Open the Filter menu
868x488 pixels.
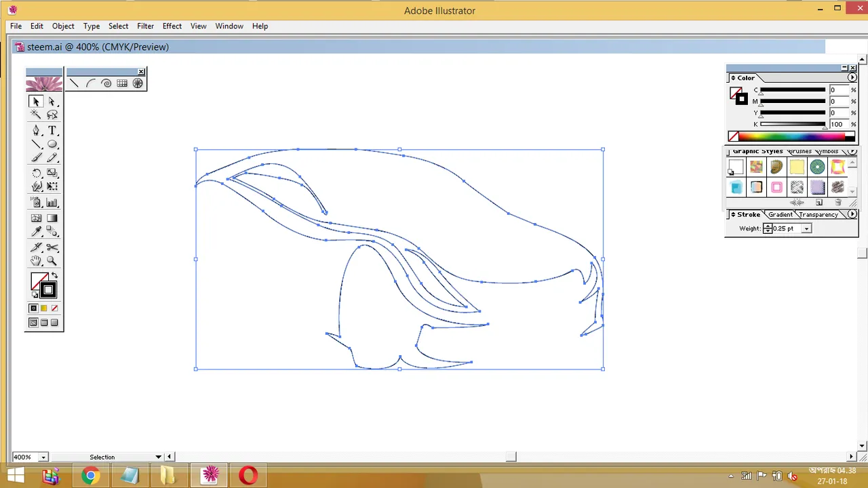coord(145,26)
